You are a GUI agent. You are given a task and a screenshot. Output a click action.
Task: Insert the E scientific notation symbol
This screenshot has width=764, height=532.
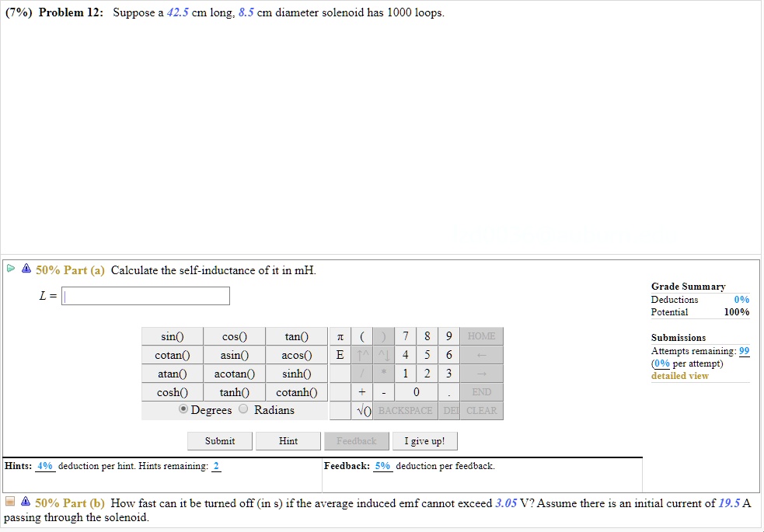[x=340, y=354]
